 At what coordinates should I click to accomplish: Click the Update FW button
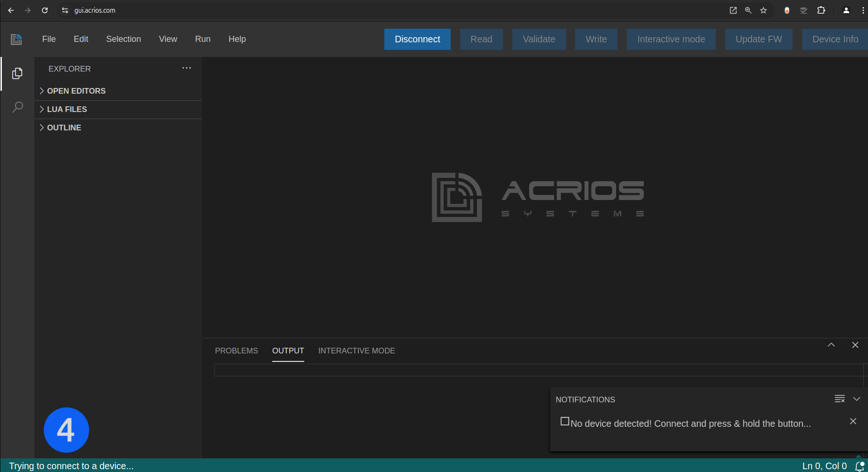758,39
